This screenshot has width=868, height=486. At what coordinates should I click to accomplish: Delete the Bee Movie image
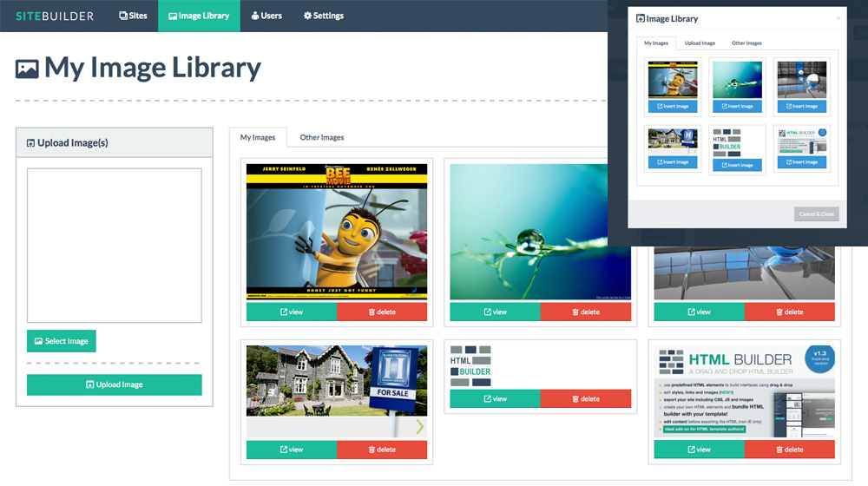point(382,312)
